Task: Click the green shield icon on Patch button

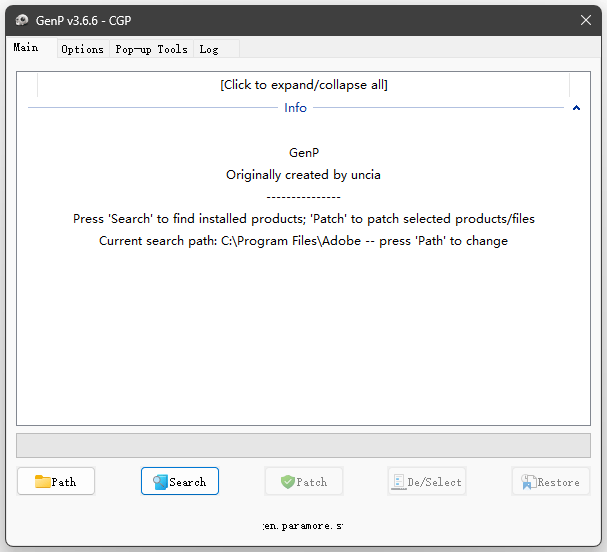Action: point(288,482)
